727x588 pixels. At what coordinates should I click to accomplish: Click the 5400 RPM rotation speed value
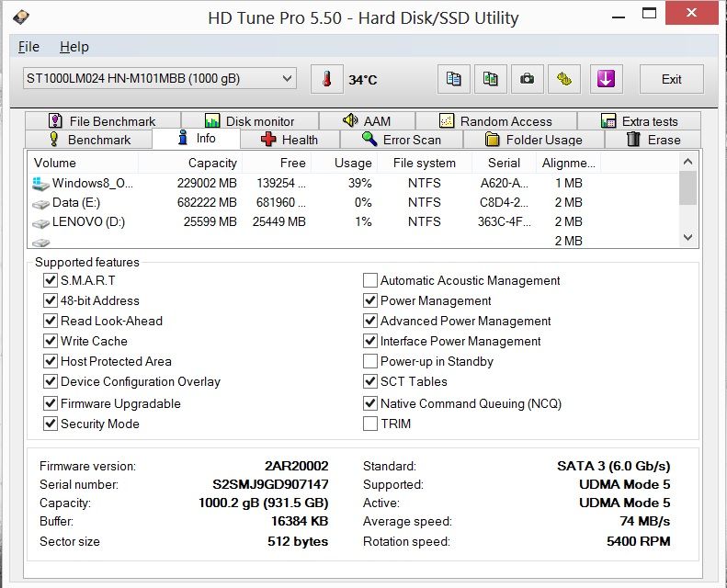pyautogui.click(x=639, y=541)
